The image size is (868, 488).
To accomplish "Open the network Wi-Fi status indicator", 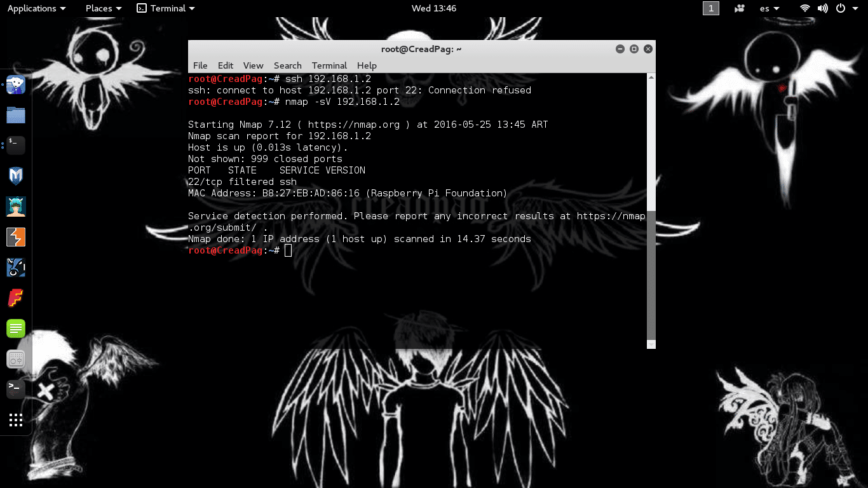I will pyautogui.click(x=804, y=8).
